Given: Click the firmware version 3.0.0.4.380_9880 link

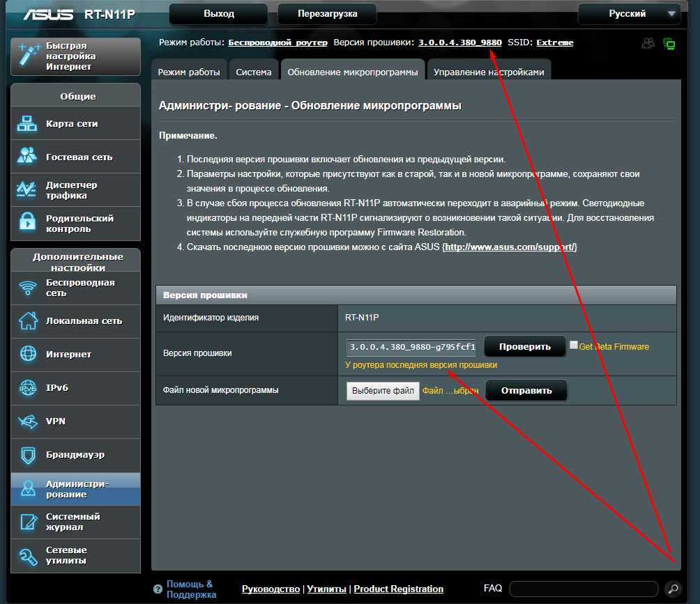Looking at the screenshot, I should pyautogui.click(x=460, y=42).
